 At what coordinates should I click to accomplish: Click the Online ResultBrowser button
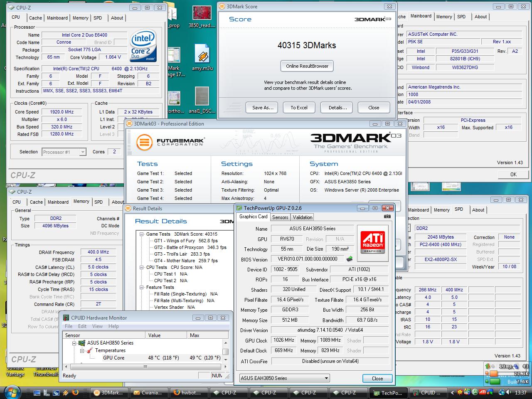coord(307,66)
